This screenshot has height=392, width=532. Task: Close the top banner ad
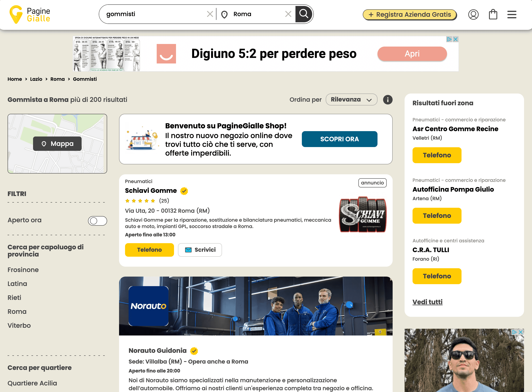(x=455, y=39)
